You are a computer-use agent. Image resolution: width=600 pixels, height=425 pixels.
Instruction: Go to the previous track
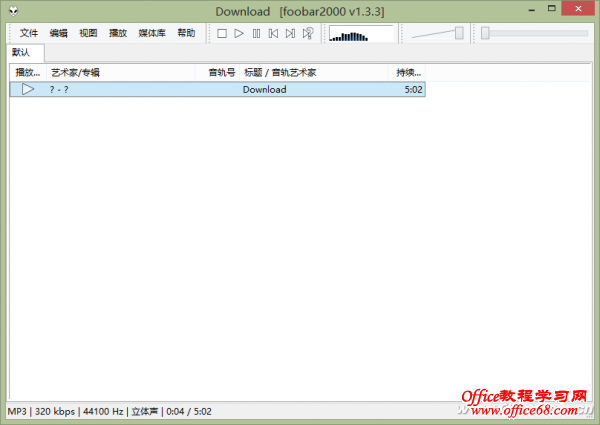[x=273, y=34]
